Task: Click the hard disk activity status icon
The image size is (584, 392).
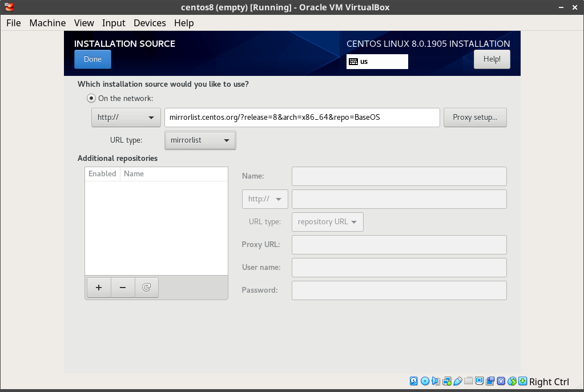Action: [x=414, y=381]
